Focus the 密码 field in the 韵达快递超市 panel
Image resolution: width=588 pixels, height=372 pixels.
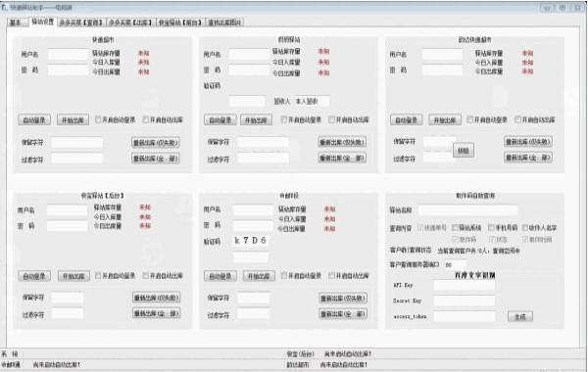(443, 70)
